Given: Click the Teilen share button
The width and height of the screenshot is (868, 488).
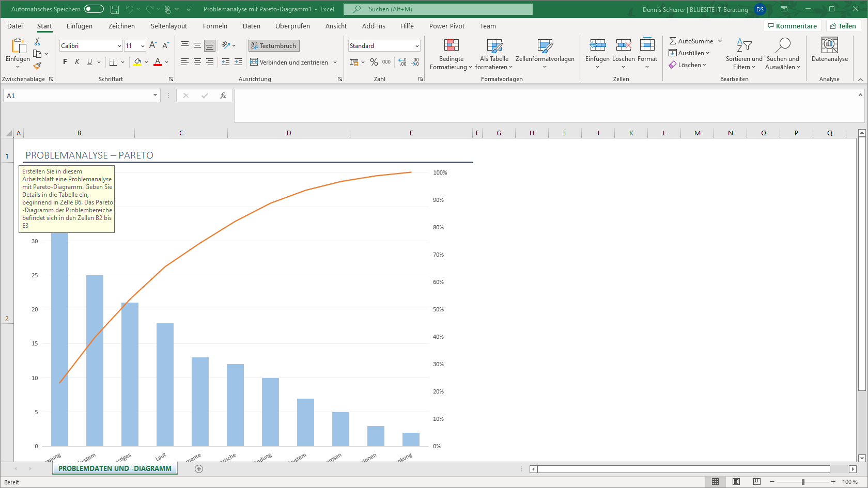Looking at the screenshot, I should pyautogui.click(x=843, y=26).
